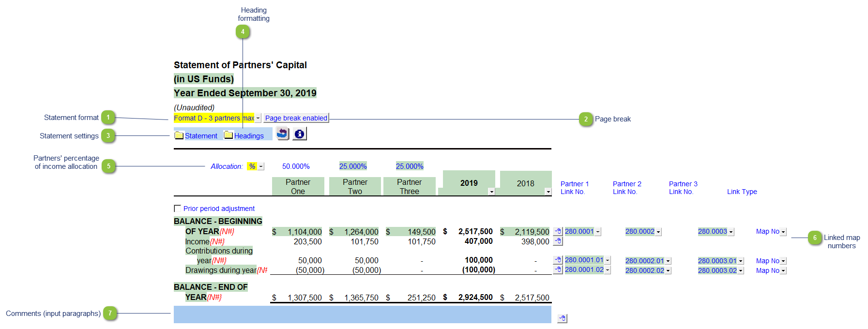
Task: Select the 2018 year column heading
Action: (x=525, y=183)
